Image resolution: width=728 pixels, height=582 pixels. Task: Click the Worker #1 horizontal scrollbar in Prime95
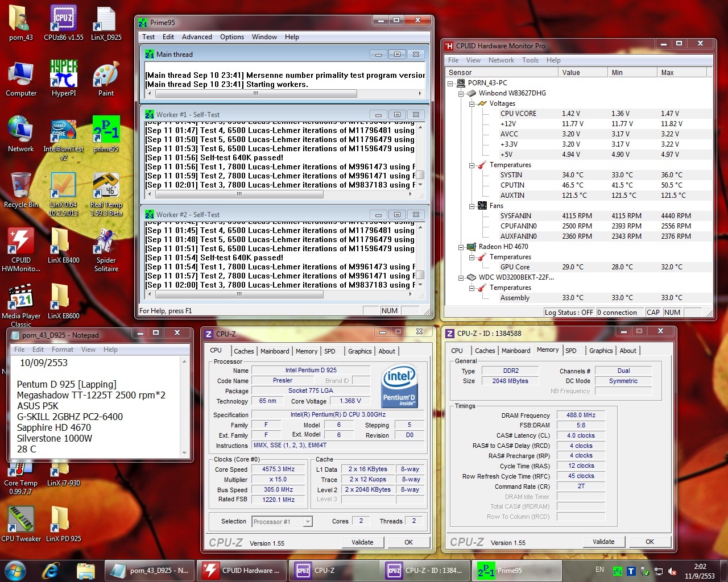click(280, 194)
